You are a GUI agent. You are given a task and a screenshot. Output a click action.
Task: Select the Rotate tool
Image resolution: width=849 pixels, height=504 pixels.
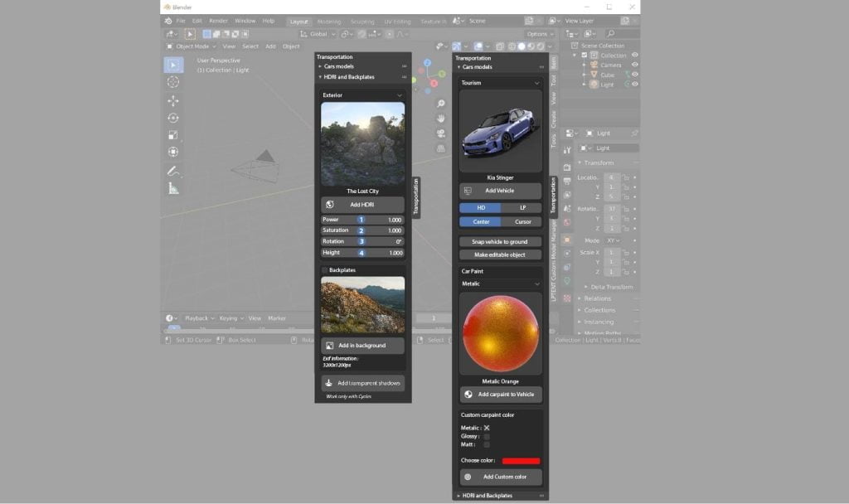(x=173, y=118)
